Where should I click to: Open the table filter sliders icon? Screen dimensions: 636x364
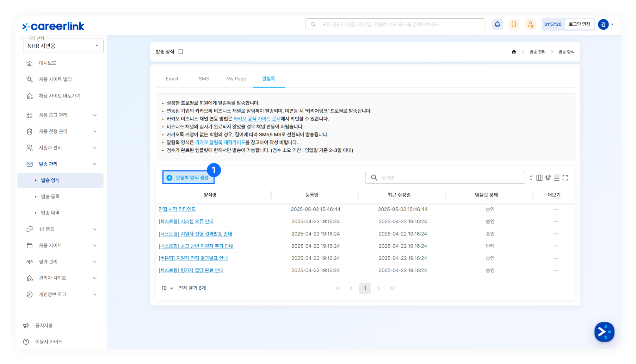point(548,178)
